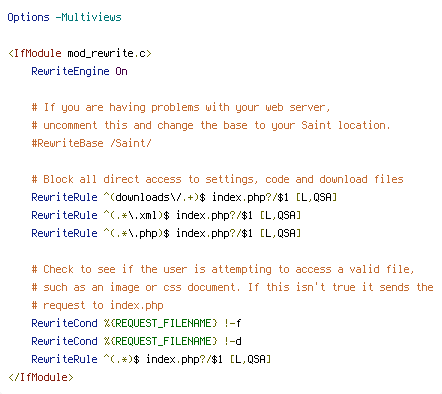Click the RewriteCond line ending with !-f
442x394 pixels.
pyautogui.click(x=136, y=323)
